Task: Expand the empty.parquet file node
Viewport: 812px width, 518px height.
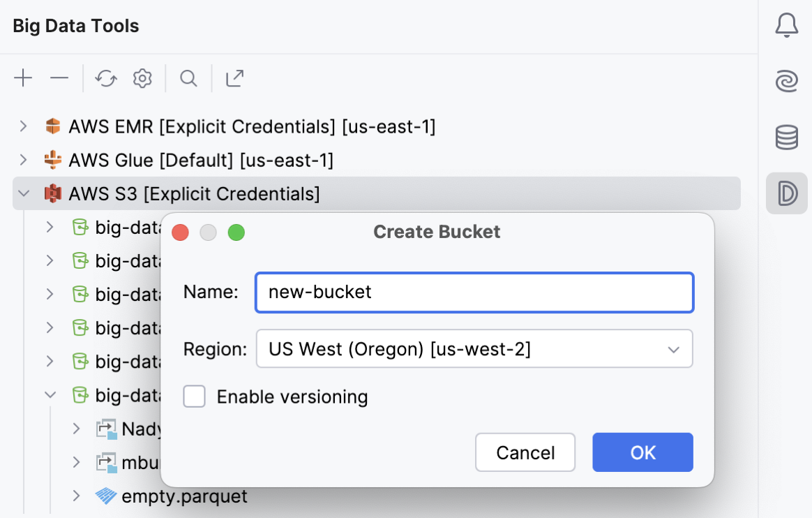Action: 77,496
